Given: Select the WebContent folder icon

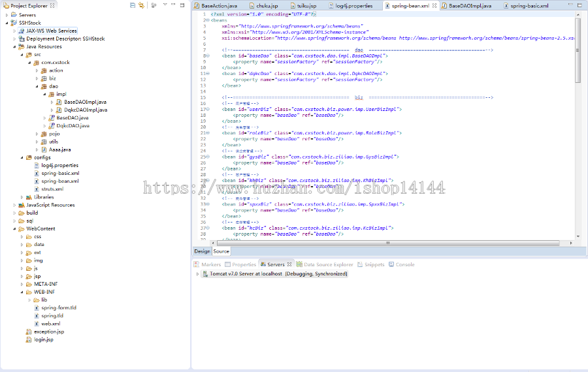Looking at the screenshot, I should [x=22, y=228].
